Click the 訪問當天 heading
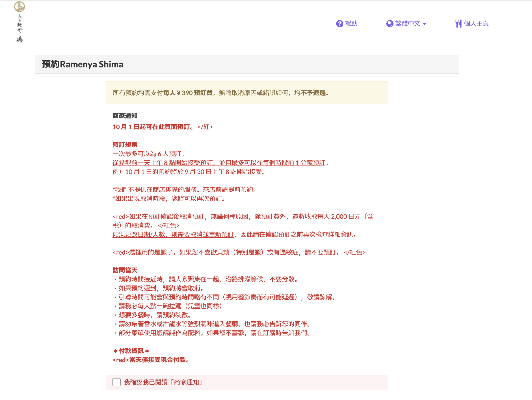 point(125,270)
